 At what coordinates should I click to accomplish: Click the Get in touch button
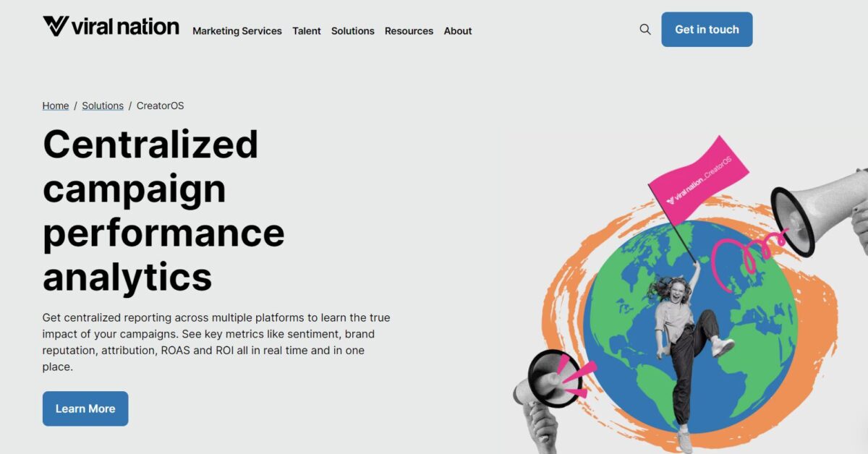click(x=707, y=30)
